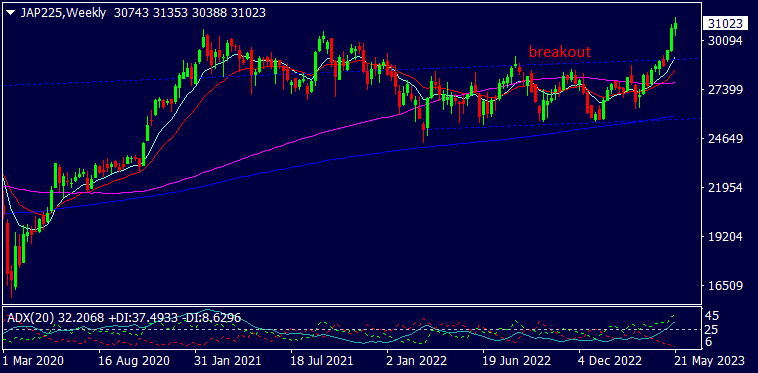Viewport: 758px width, 373px height.
Task: Select date label 4 Dec 2022
Action: tap(610, 361)
